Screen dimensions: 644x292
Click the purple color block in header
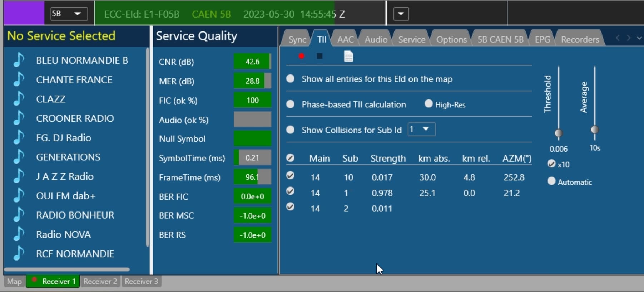(x=24, y=13)
